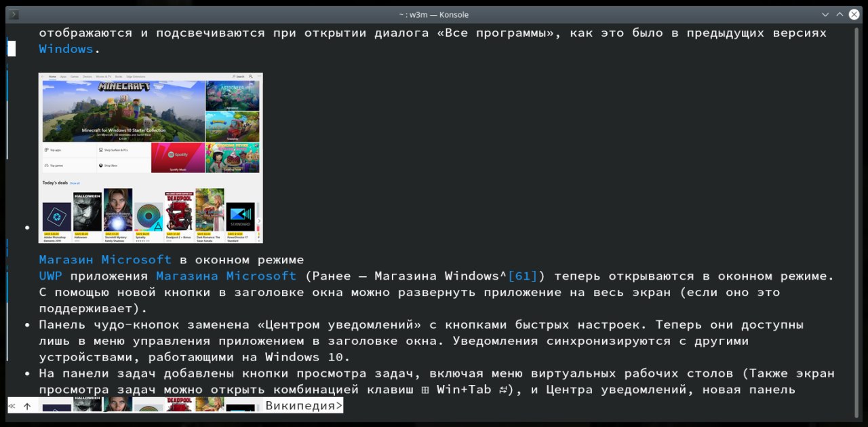Follow the [61] footnote reference
The width and height of the screenshot is (868, 427).
pyautogui.click(x=522, y=276)
